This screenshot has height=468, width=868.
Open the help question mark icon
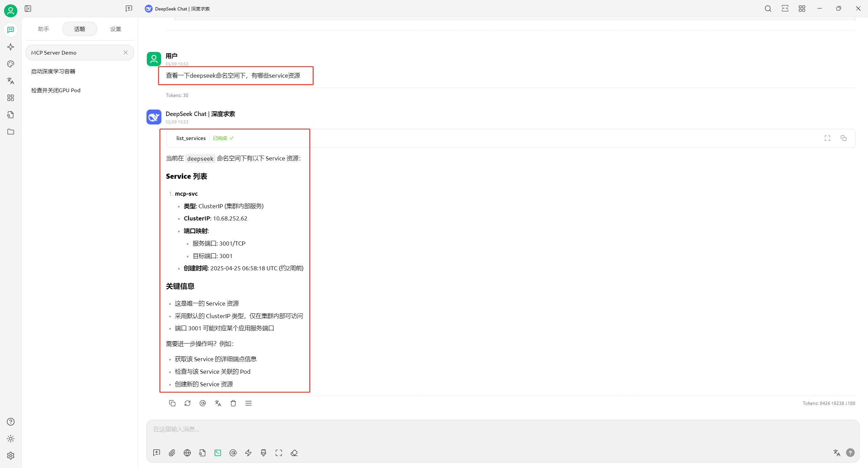tap(11, 422)
